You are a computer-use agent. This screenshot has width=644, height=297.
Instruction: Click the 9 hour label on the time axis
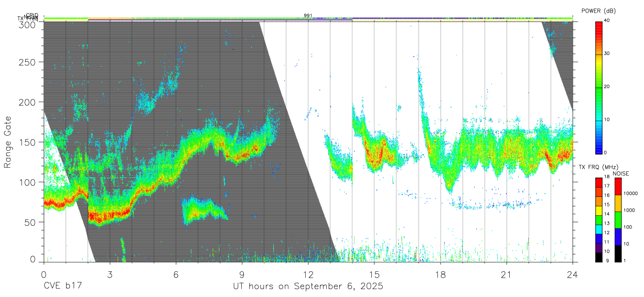click(242, 274)
